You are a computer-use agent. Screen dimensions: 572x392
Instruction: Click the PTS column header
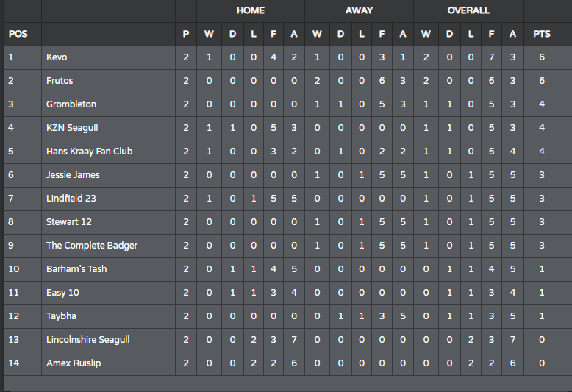coord(542,34)
